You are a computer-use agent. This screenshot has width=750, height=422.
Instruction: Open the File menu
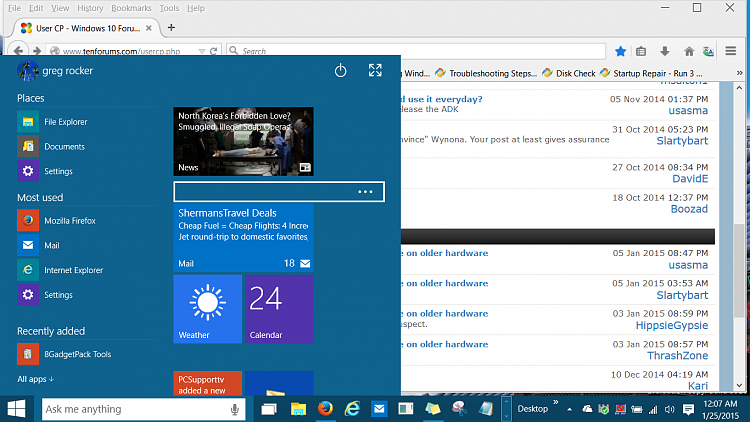click(x=14, y=8)
